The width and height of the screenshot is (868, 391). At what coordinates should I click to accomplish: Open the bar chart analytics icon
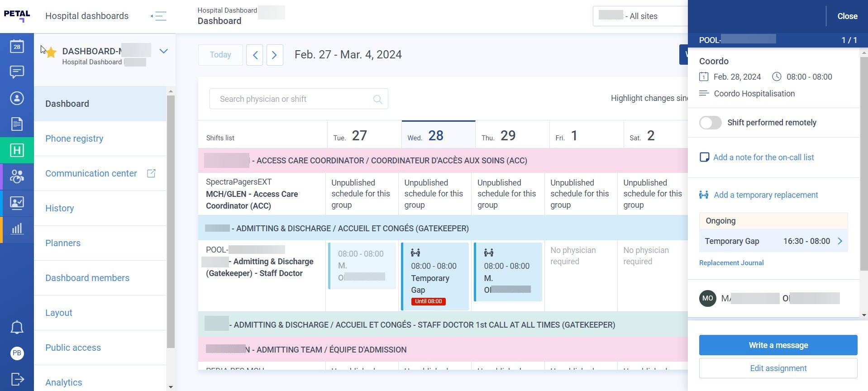point(17,229)
